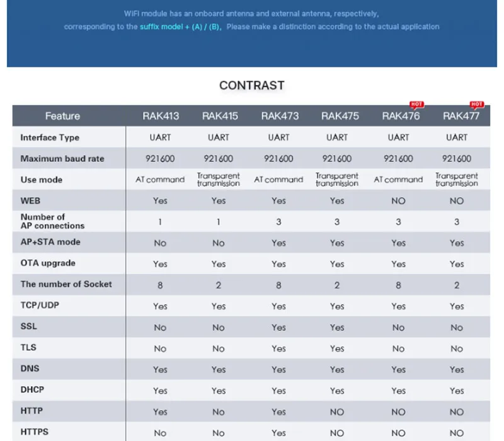504x441 pixels.
Task: Click the RAK477 column header
Action: pos(461,116)
